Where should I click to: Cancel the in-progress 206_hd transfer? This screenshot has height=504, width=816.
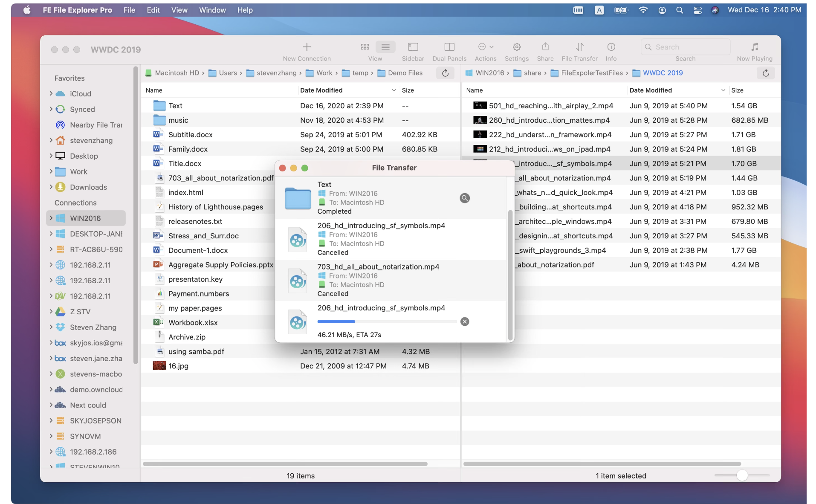coord(464,322)
